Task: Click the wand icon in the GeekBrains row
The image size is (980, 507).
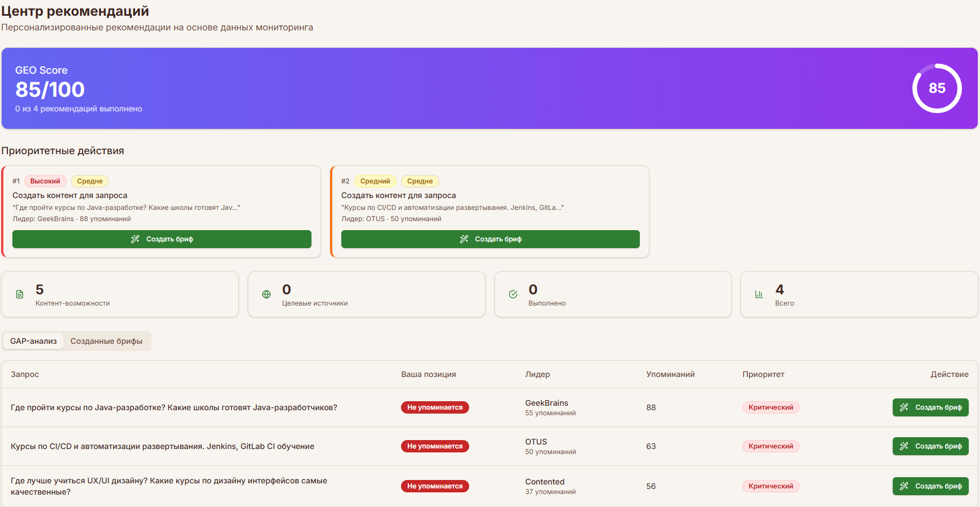Action: pyautogui.click(x=904, y=407)
